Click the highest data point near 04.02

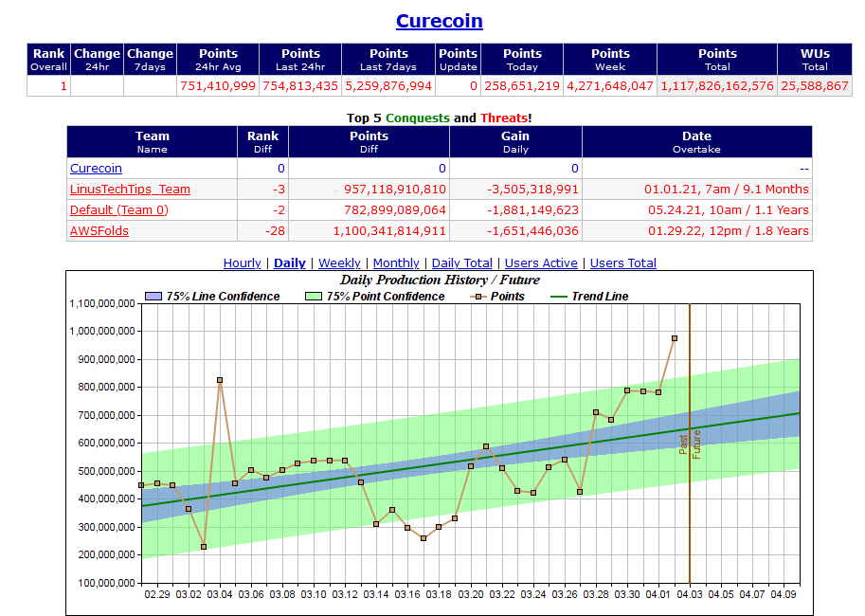pyautogui.click(x=675, y=338)
